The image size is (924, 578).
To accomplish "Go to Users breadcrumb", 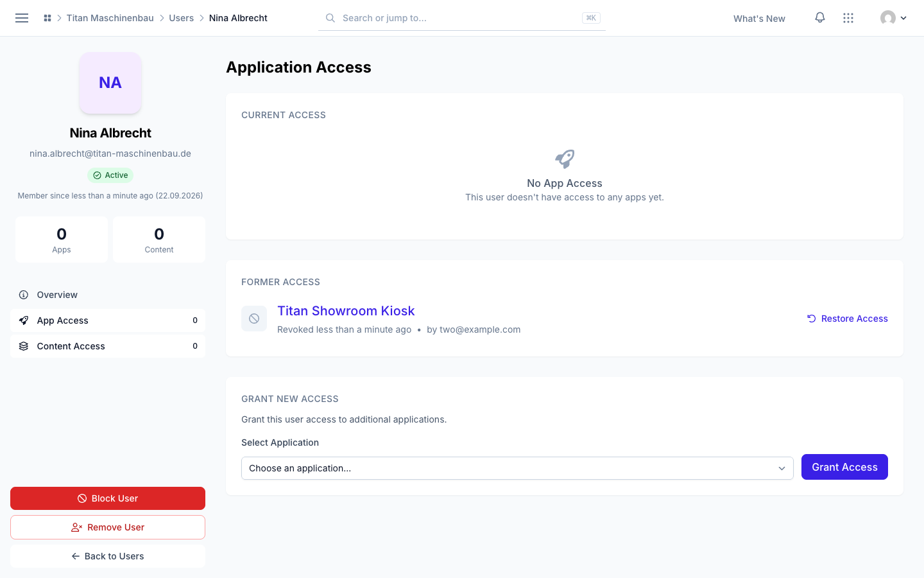I will [x=182, y=18].
